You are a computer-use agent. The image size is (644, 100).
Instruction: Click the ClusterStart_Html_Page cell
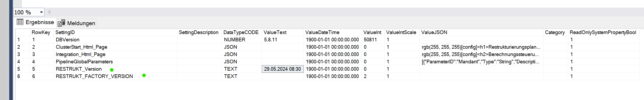click(115, 47)
